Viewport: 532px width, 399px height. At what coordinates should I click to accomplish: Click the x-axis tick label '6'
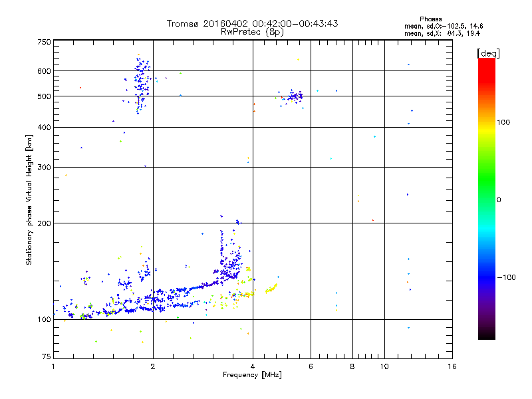point(311,366)
